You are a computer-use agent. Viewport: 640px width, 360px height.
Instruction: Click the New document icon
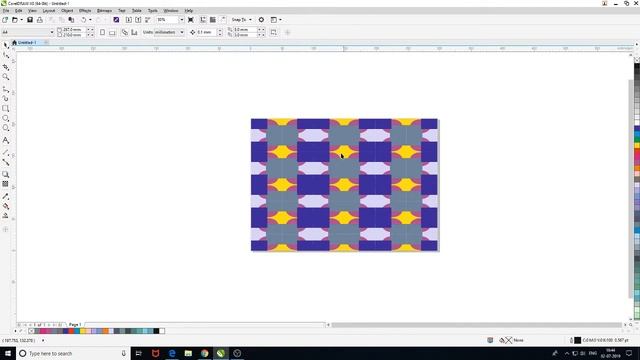point(5,20)
